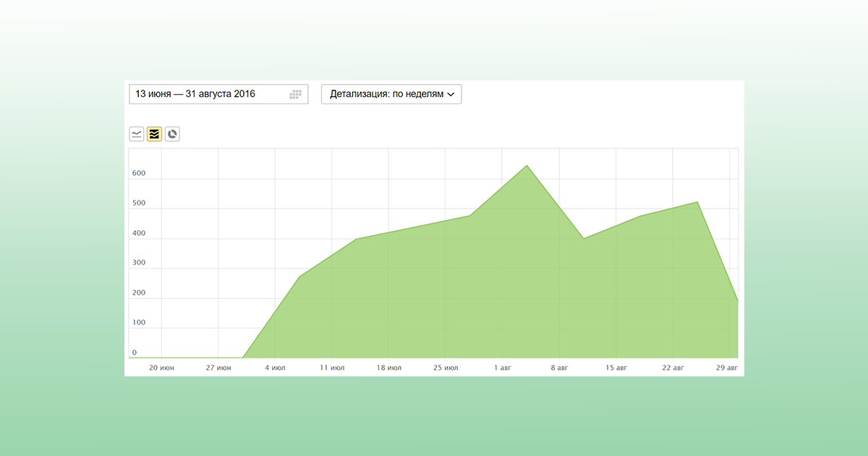Click the "300" y-axis label
The image size is (868, 456).
point(139,263)
